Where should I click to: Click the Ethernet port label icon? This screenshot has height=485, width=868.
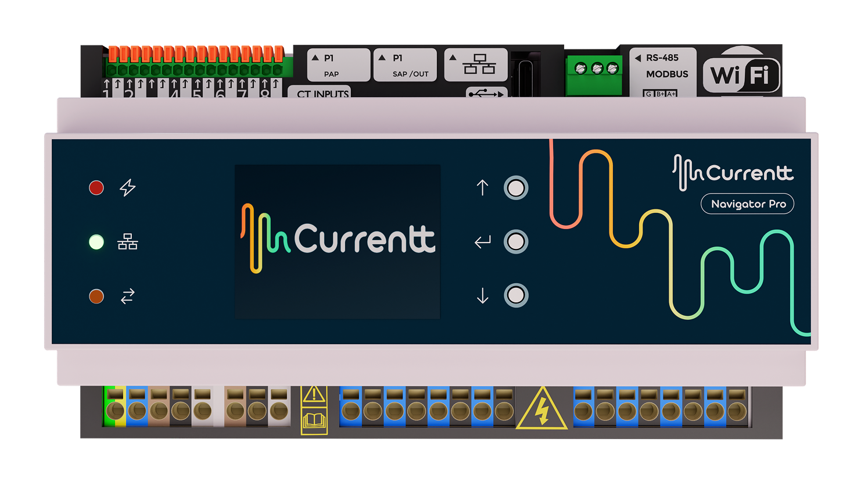(478, 65)
